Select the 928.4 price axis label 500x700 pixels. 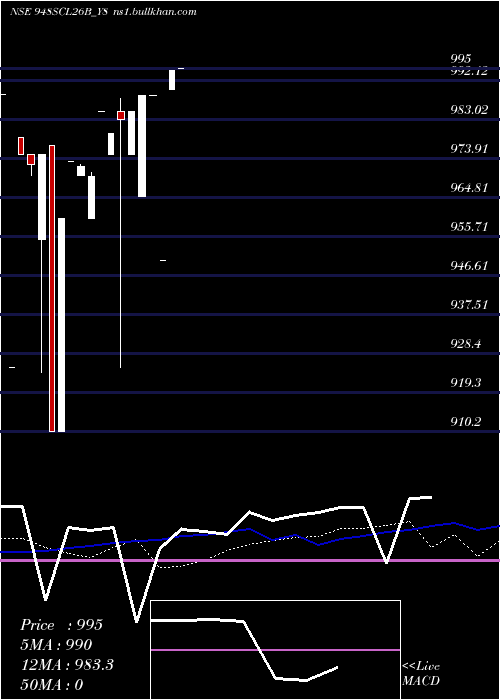(x=466, y=344)
